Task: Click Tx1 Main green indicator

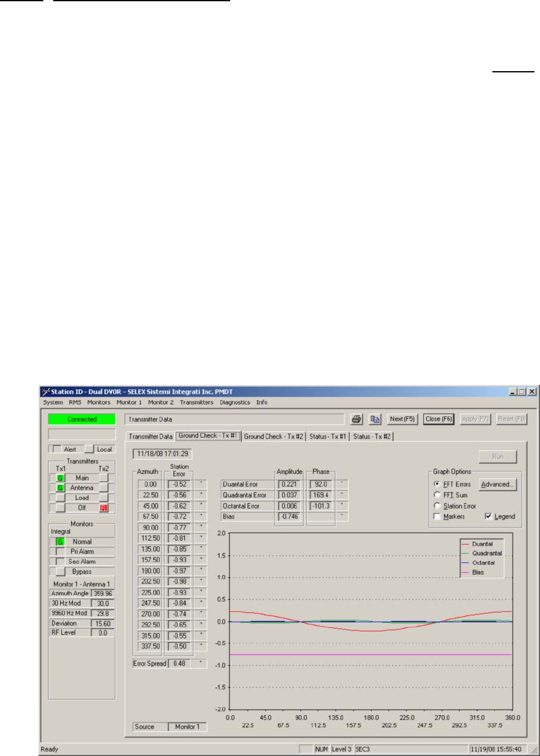Action: [x=61, y=478]
